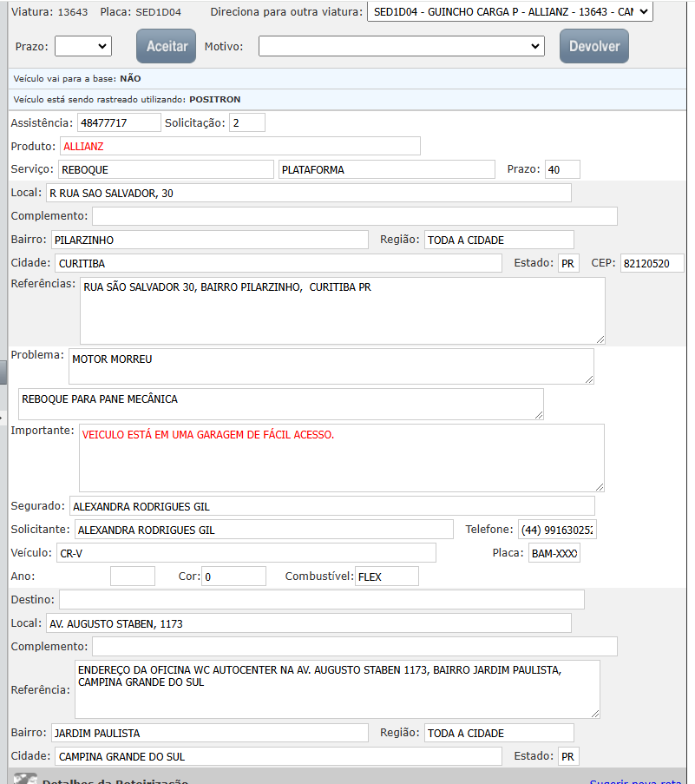Click the PLATAFORMA service type field
Image resolution: width=695 pixels, height=784 pixels.
[x=385, y=169]
